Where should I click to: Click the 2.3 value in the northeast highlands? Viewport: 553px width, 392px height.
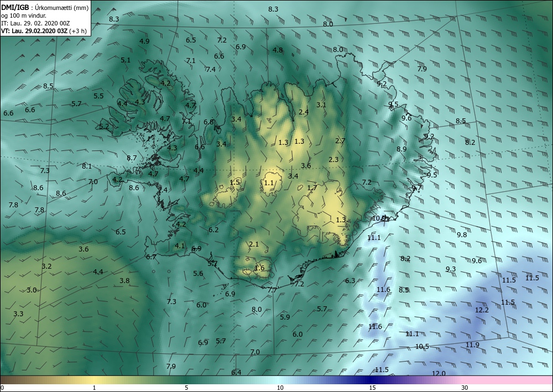click(333, 160)
